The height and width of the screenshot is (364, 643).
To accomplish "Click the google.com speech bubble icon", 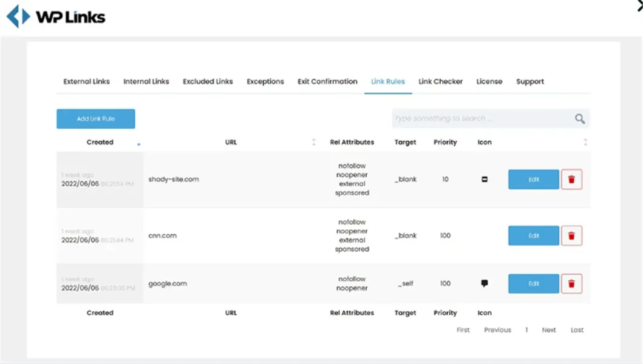I will coord(485,283).
